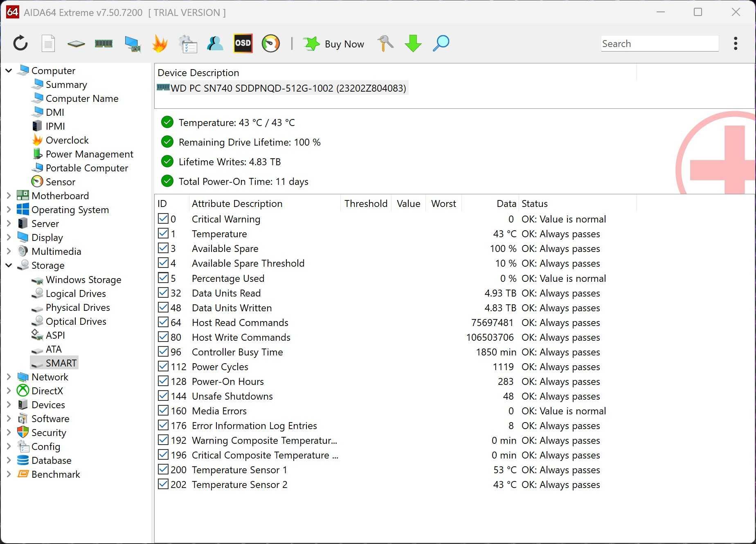Click the user contact toolbar icon
756x544 pixels.
click(x=215, y=43)
